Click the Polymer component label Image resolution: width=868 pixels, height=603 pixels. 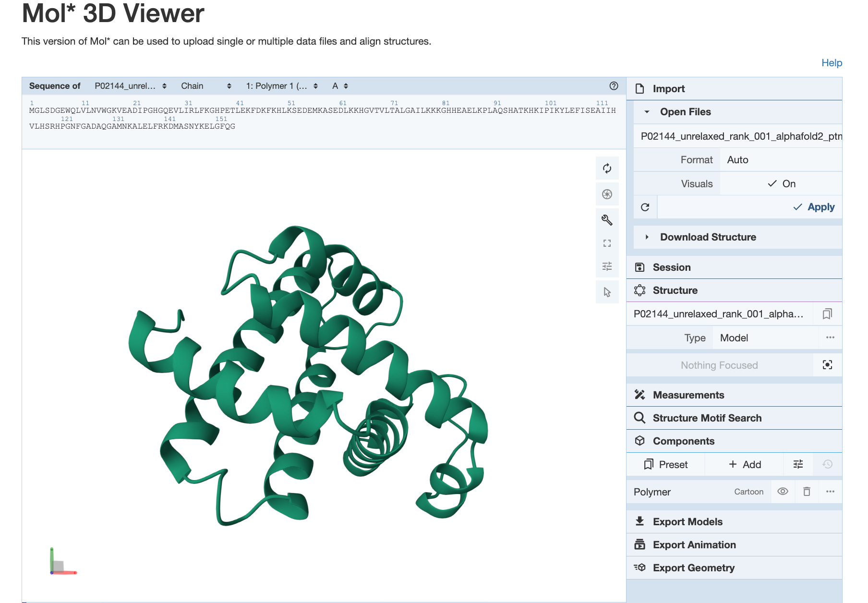652,492
